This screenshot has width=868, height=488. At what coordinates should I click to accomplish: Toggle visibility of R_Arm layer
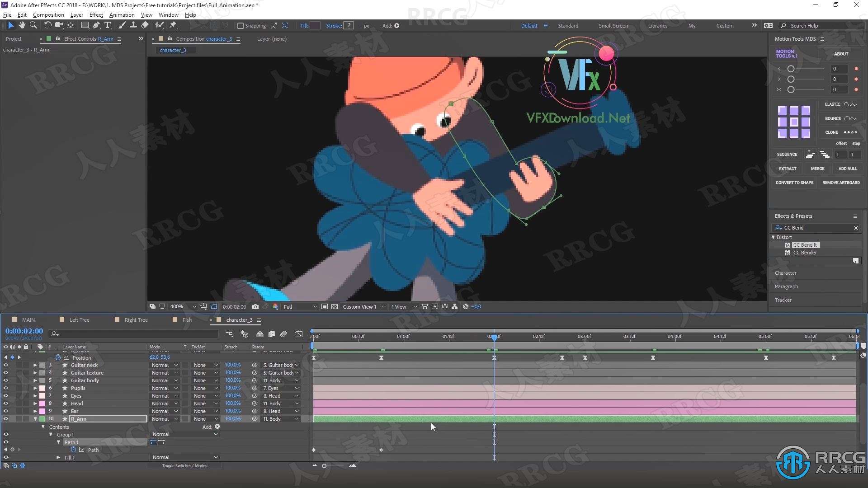pos(5,418)
